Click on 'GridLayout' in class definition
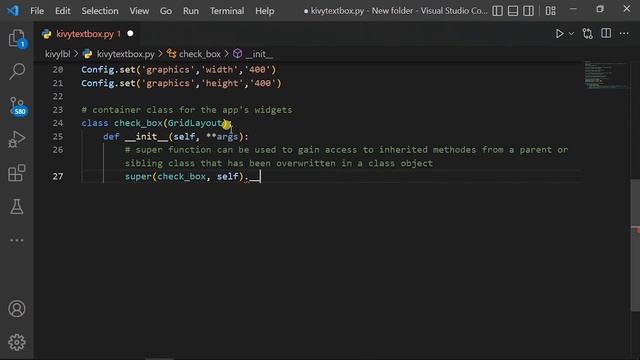This screenshot has height=360, width=640. pos(195,123)
